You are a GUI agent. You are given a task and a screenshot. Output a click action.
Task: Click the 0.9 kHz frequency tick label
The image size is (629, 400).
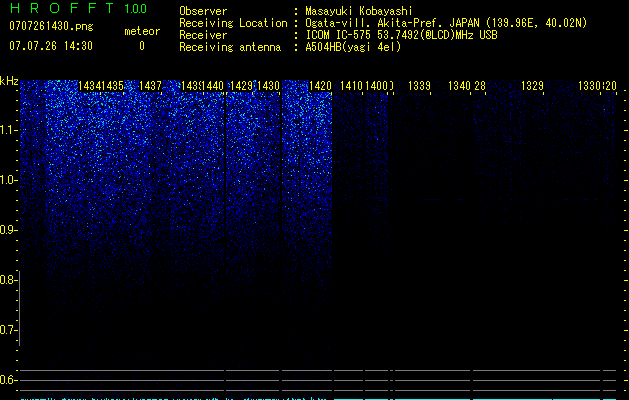click(8, 230)
